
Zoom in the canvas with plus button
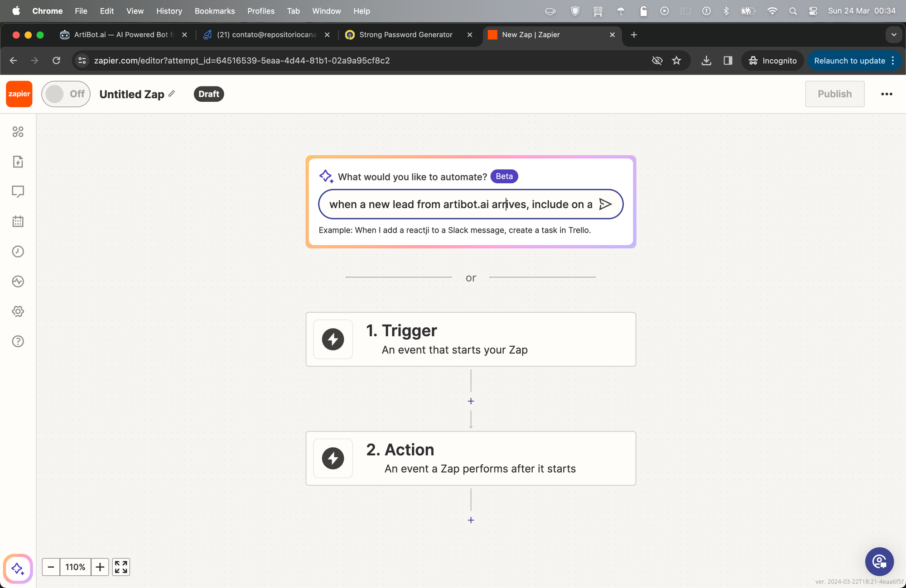click(x=100, y=567)
